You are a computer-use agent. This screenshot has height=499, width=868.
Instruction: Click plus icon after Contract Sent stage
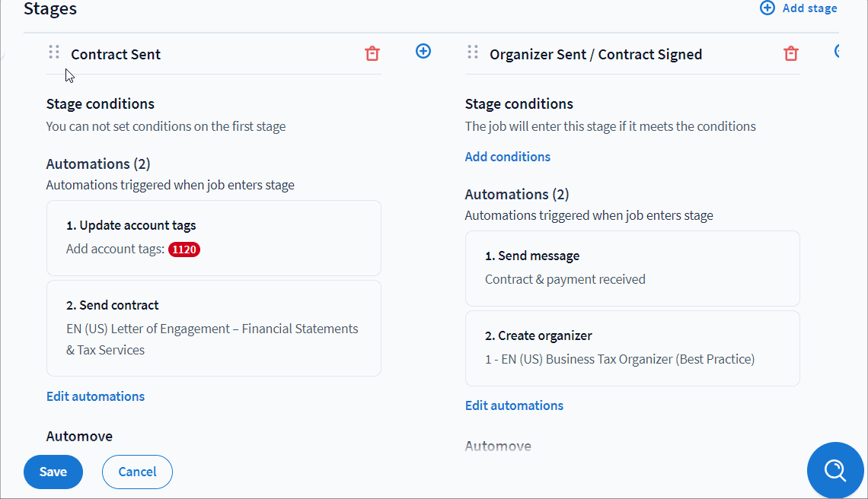(423, 51)
